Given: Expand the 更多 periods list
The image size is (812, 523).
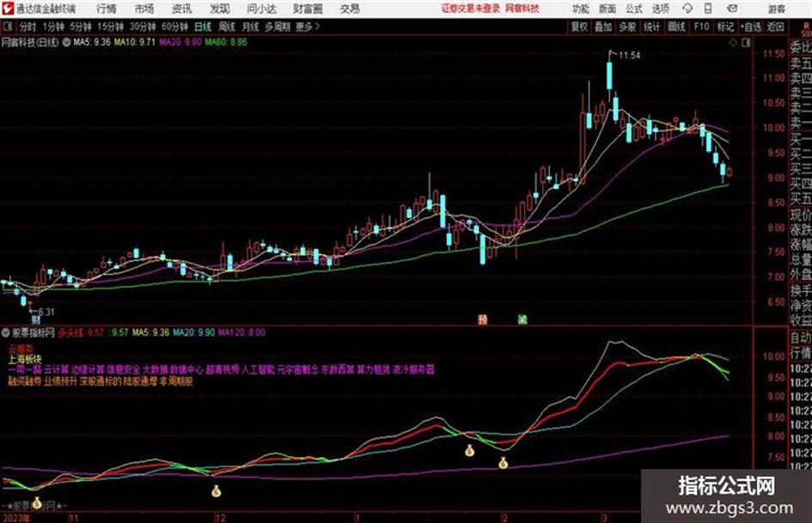Looking at the screenshot, I should [x=308, y=27].
